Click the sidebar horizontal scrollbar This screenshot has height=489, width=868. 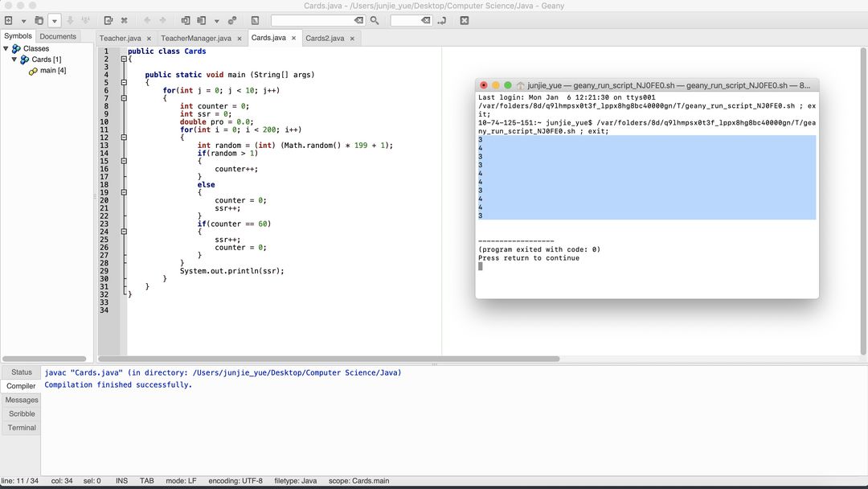(44, 359)
